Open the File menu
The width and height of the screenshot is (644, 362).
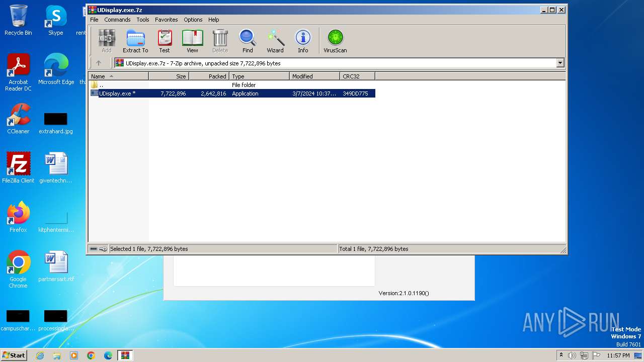(x=94, y=20)
